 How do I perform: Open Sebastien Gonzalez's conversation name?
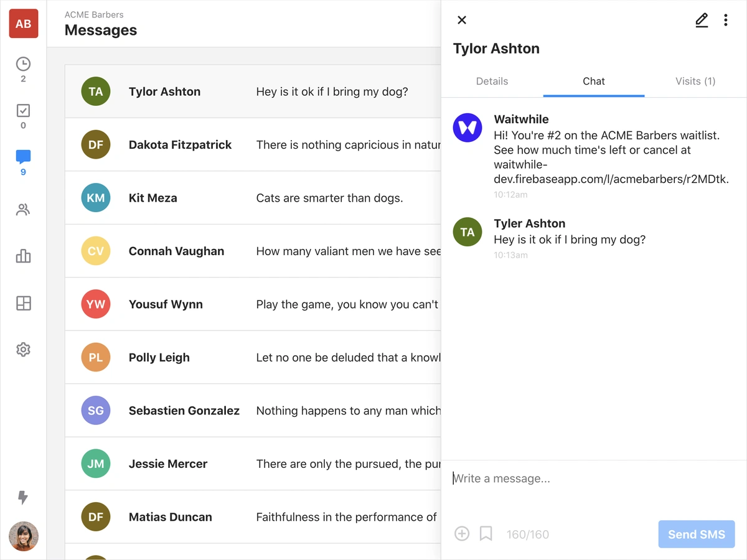coord(184,411)
